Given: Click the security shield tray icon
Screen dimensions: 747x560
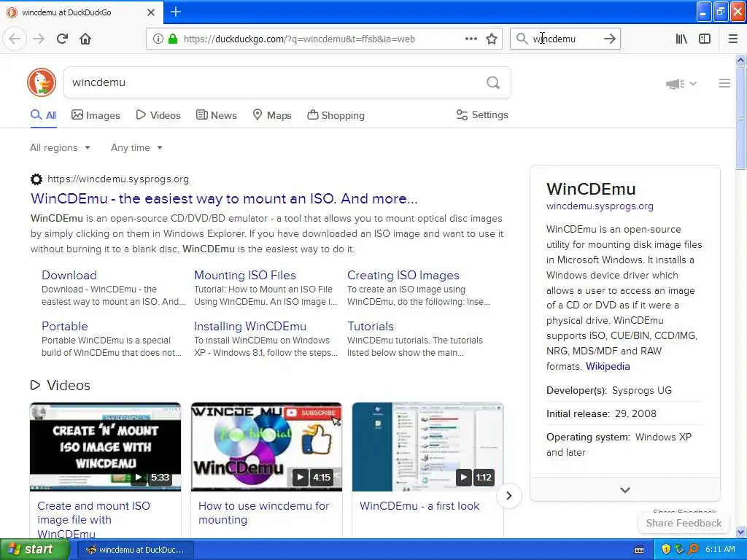Looking at the screenshot, I should coord(666,550).
